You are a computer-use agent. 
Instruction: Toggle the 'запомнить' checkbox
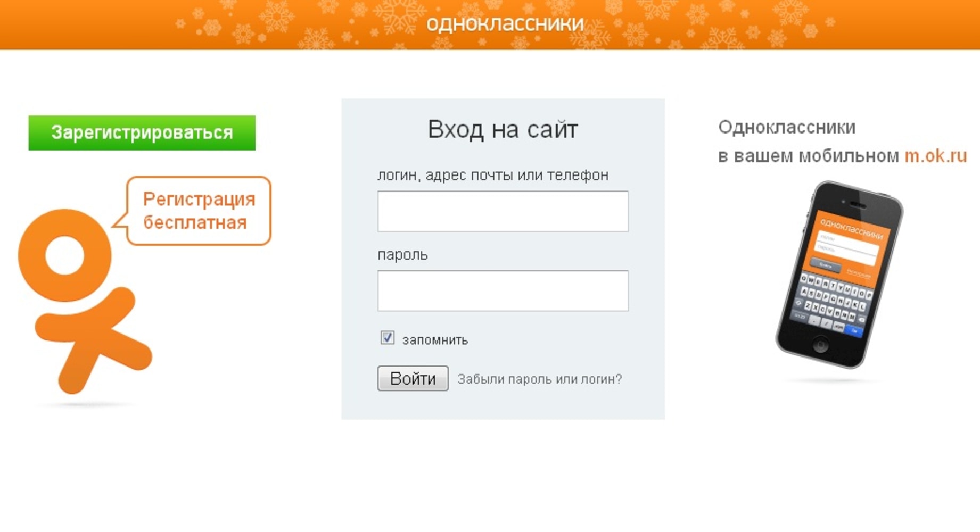(x=388, y=338)
